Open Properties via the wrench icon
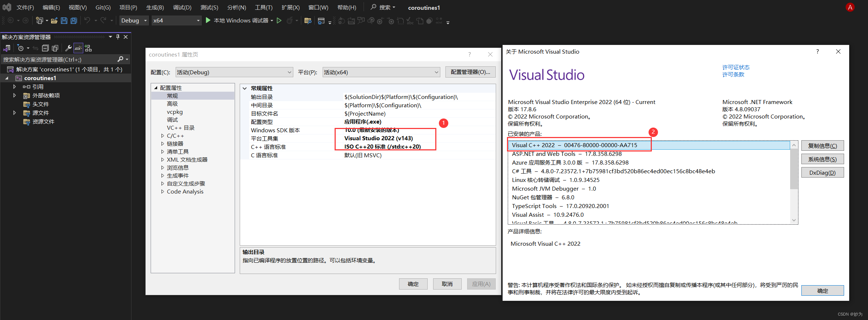 (x=68, y=48)
